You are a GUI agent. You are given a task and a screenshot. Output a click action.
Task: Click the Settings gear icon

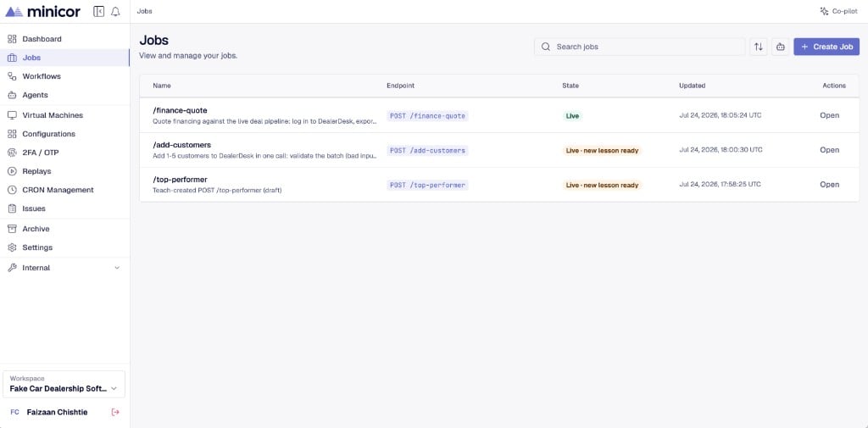12,247
